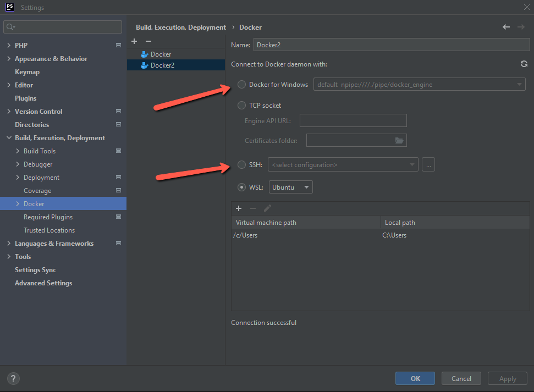The height and width of the screenshot is (392, 534).
Task: Click Build, Execution, Deployment breadcrumb
Action: 181,27
